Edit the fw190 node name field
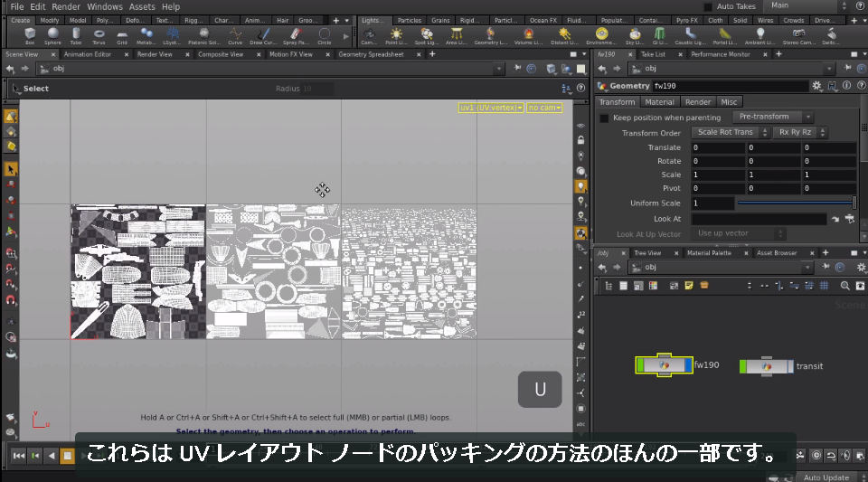The height and width of the screenshot is (482, 868). (x=731, y=86)
